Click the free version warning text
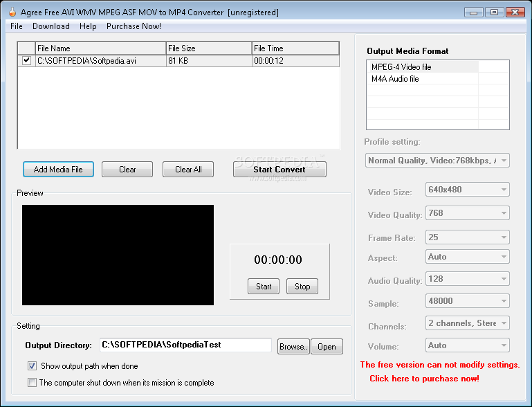Screen dimensions: 532x407 (x=440, y=365)
